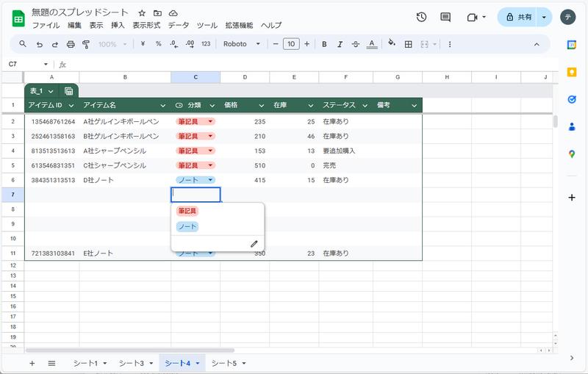Viewport: 588px width, 374px height.
Task: Open the Roboto font dropdown
Action: click(x=242, y=44)
